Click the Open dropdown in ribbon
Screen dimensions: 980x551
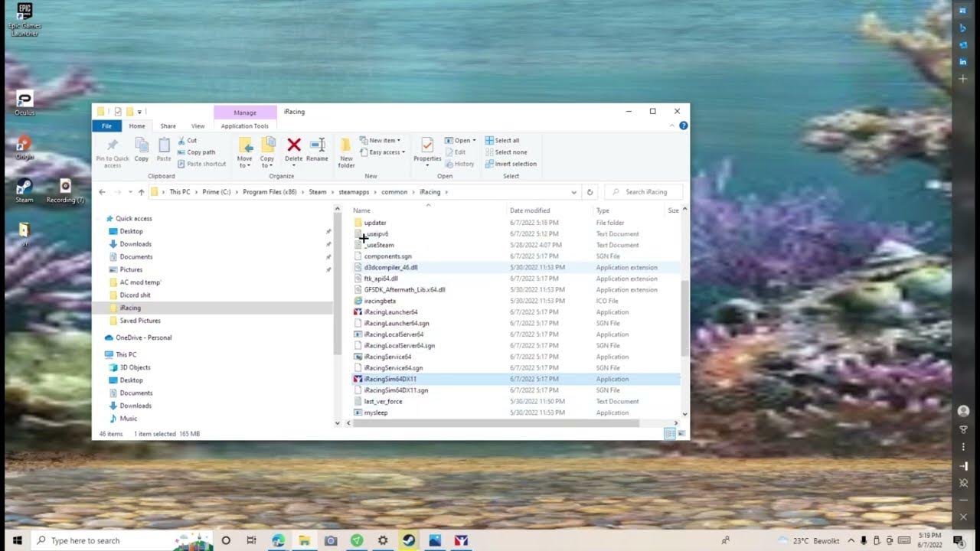pos(460,141)
